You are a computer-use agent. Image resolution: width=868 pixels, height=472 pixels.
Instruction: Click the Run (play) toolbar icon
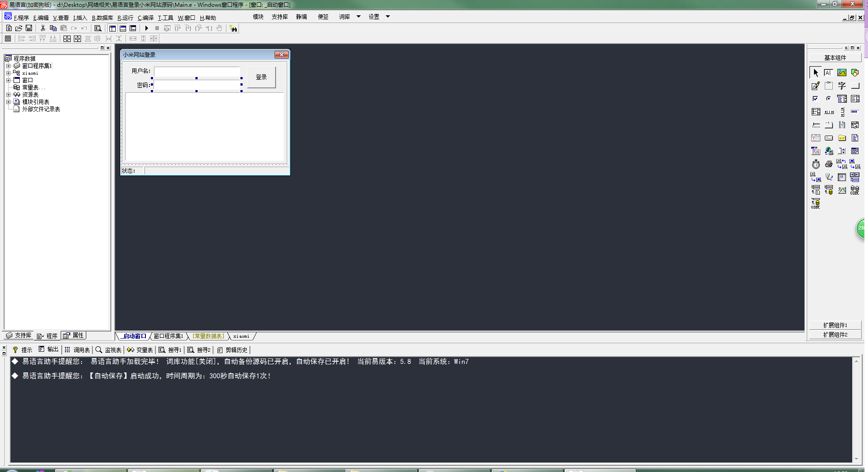pos(146,28)
